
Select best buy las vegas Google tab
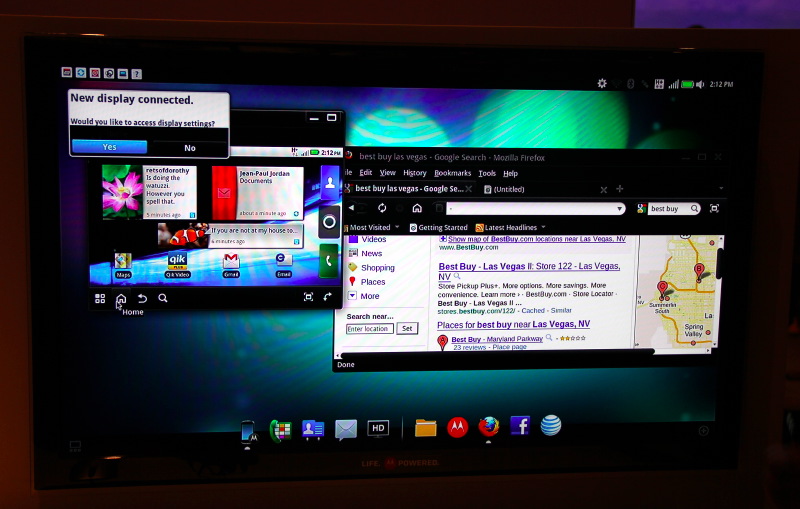[x=409, y=189]
